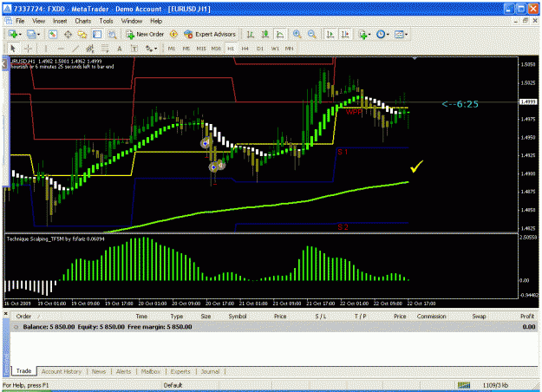Click the connection status bars icon
This screenshot has height=392, width=542.
pos(464,385)
